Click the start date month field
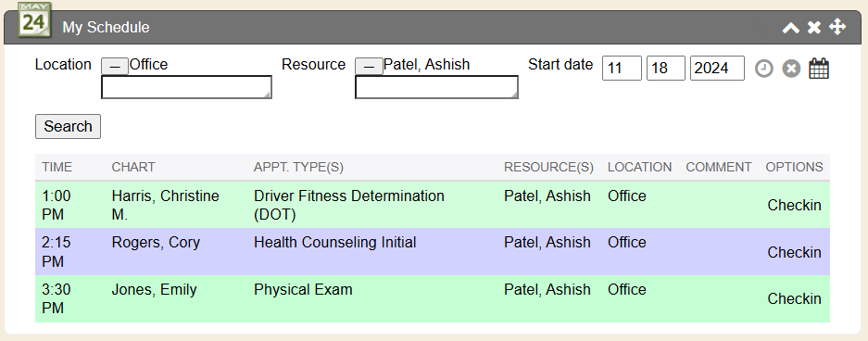Screen dimensions: 868x341 tap(622, 68)
